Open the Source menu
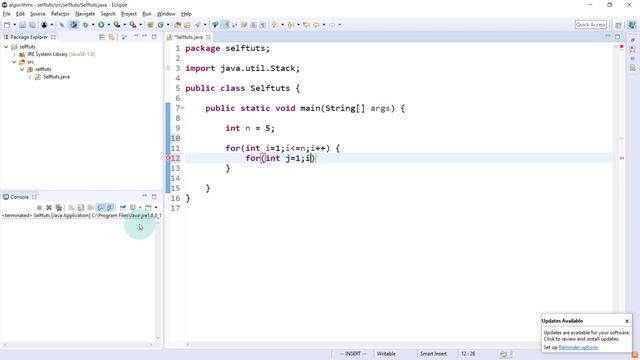640x360 pixels. click(x=38, y=14)
